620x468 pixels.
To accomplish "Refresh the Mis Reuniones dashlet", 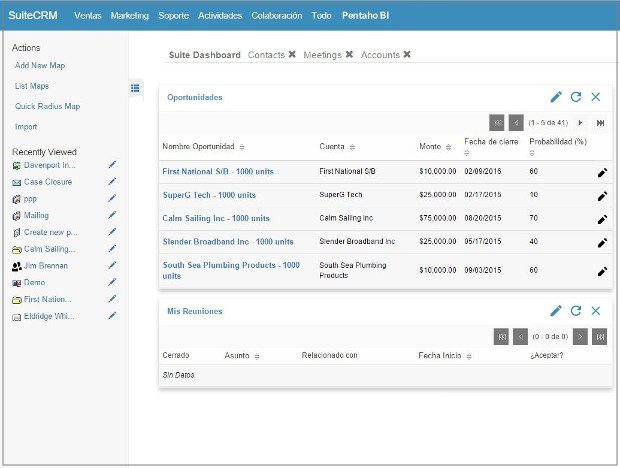I will pyautogui.click(x=576, y=311).
